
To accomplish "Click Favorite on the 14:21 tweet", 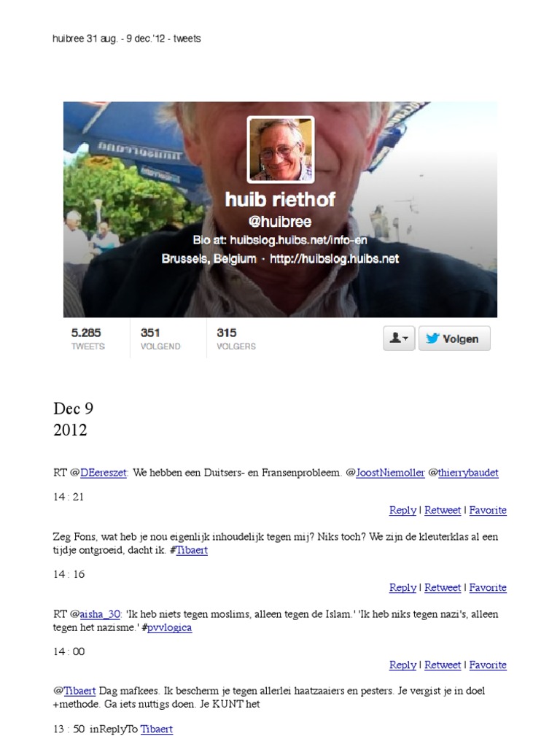I will pyautogui.click(x=488, y=510).
